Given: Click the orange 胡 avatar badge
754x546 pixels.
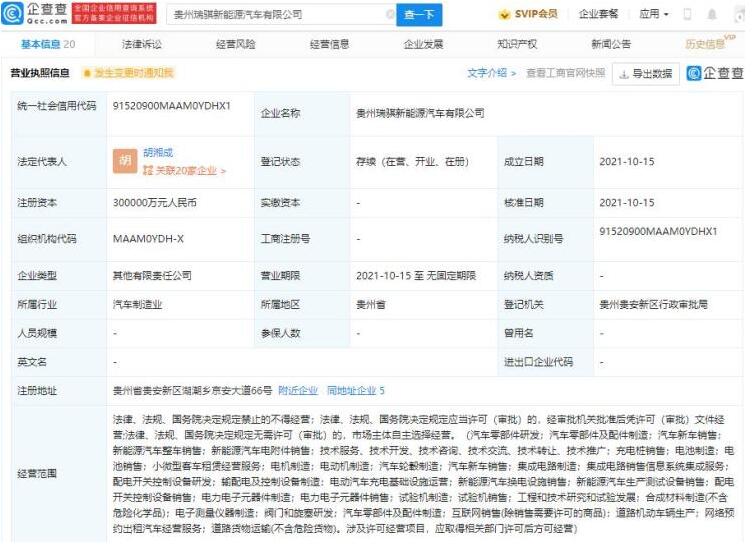Looking at the screenshot, I should tap(125, 161).
